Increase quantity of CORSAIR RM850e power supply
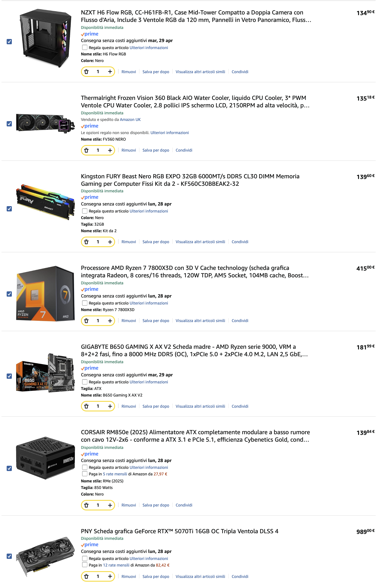This screenshot has height=588, width=382. (x=110, y=505)
